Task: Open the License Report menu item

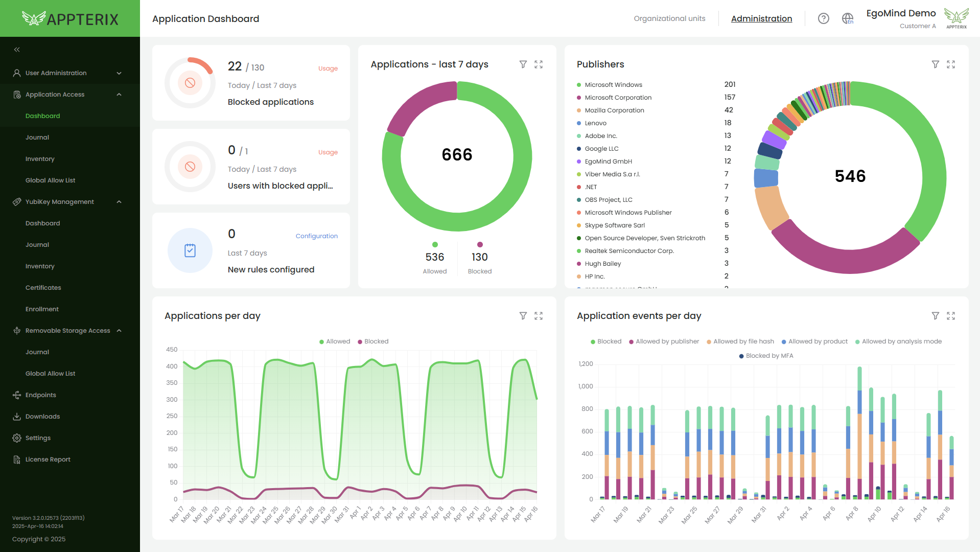Action: pyautogui.click(x=48, y=459)
